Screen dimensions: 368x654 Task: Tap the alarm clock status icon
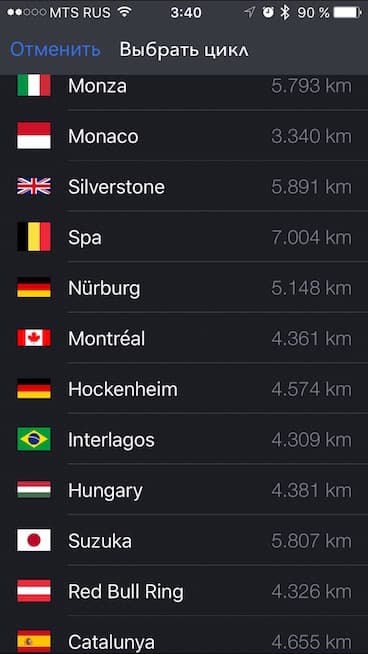pyautogui.click(x=268, y=13)
